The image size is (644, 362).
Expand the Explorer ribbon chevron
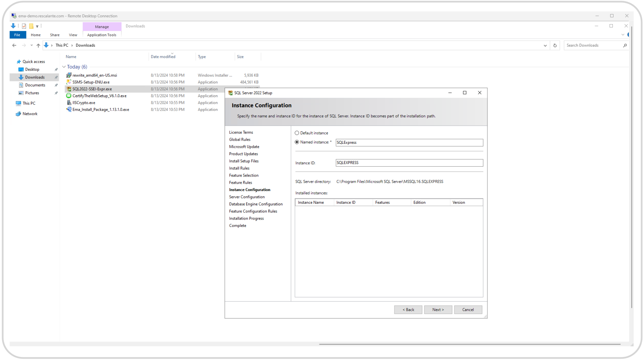point(623,35)
